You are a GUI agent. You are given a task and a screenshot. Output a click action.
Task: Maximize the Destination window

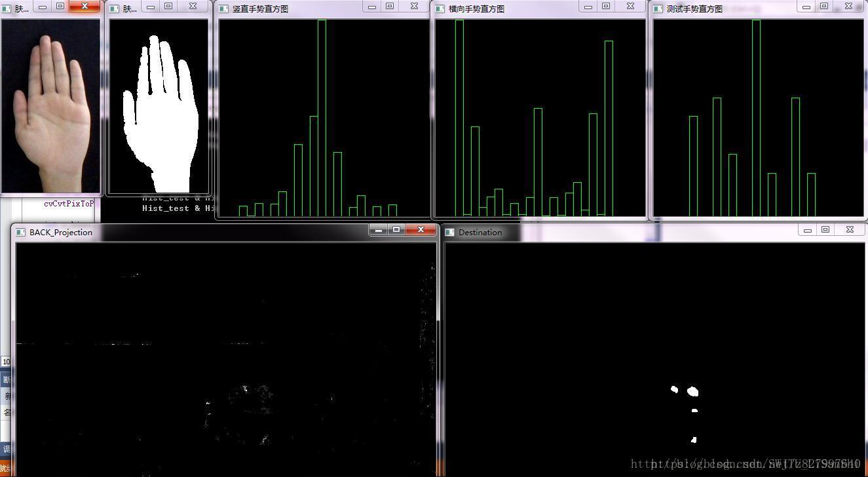[x=825, y=229]
